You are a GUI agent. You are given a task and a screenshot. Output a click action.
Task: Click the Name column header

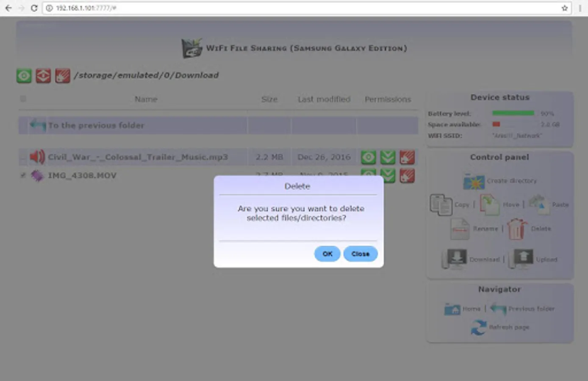tap(146, 99)
